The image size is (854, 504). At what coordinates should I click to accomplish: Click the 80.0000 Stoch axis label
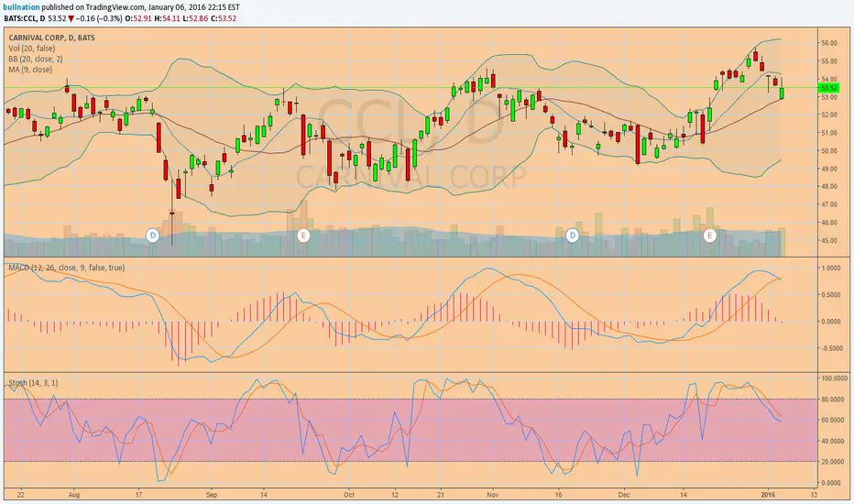tap(833, 400)
